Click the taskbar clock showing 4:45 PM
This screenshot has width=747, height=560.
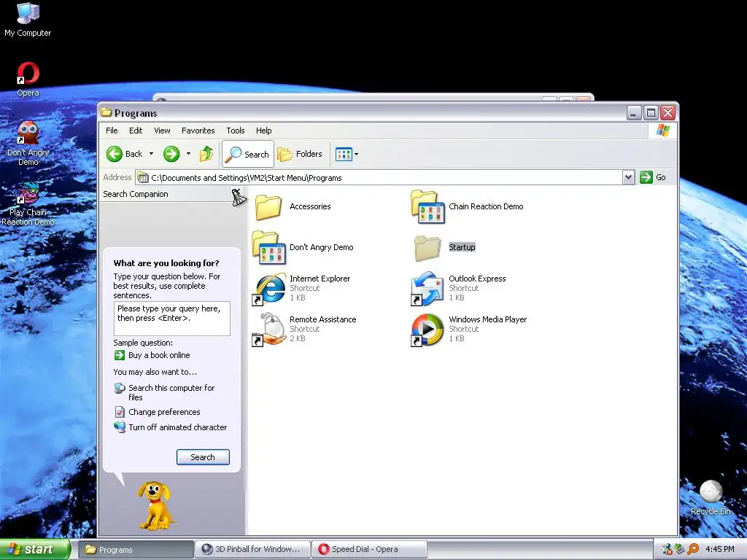(719, 549)
